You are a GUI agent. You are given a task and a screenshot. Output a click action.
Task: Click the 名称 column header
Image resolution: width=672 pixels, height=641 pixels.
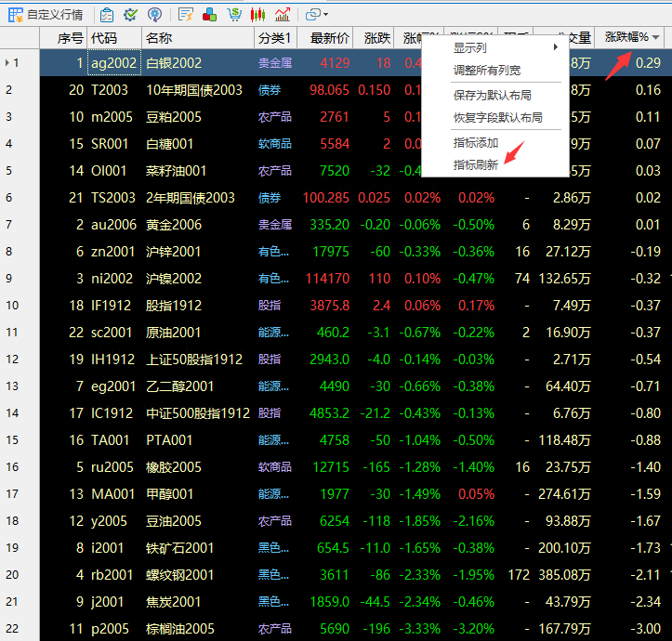point(198,38)
